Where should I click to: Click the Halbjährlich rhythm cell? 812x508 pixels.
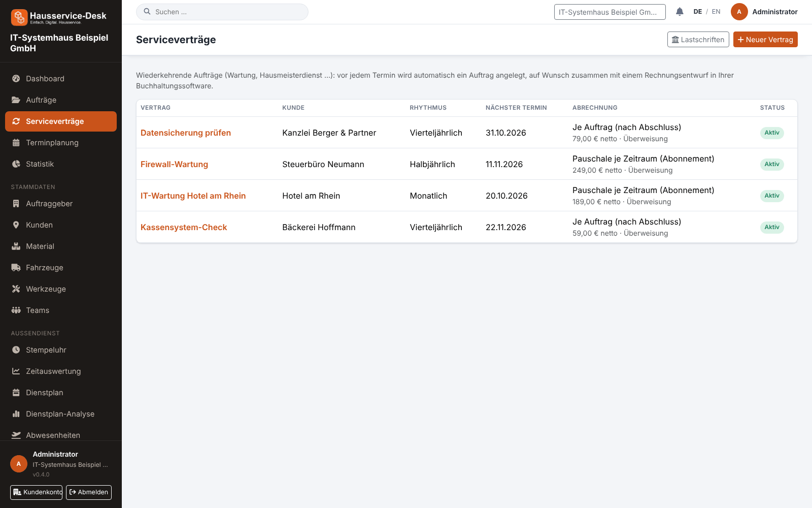point(432,164)
